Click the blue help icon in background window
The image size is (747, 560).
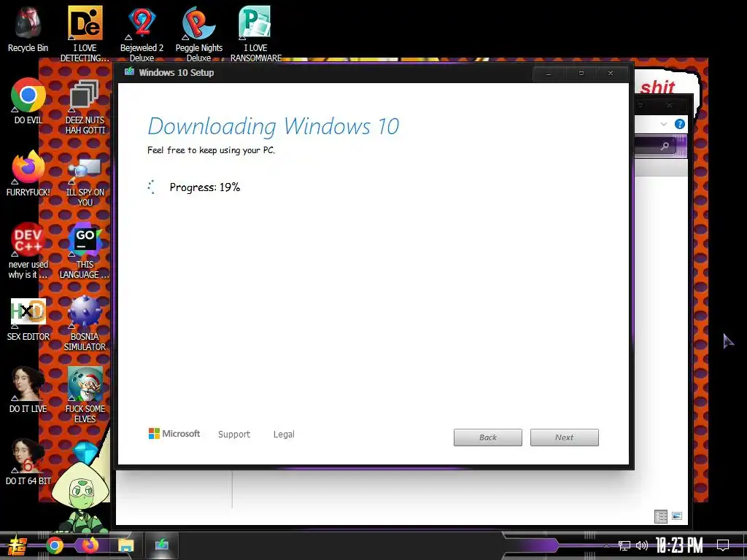pyautogui.click(x=680, y=124)
